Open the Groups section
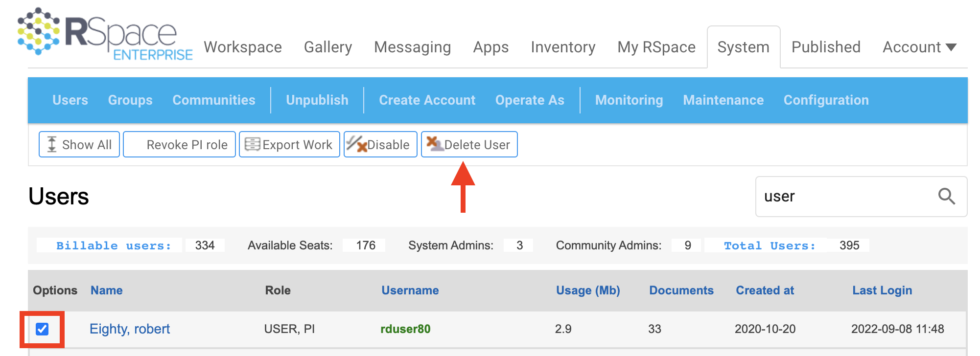This screenshot has height=356, width=980. pyautogui.click(x=130, y=100)
